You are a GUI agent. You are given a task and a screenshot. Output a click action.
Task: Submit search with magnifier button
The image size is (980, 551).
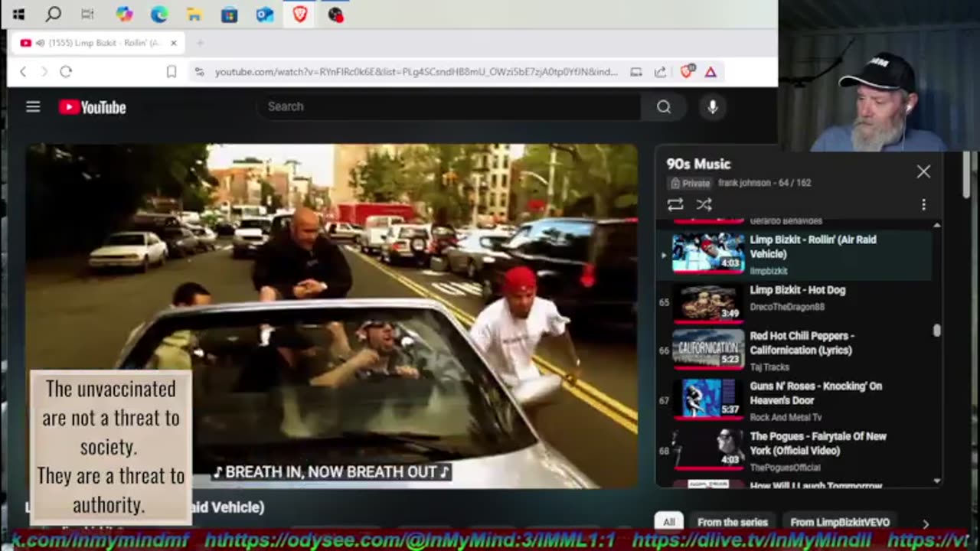coord(664,106)
